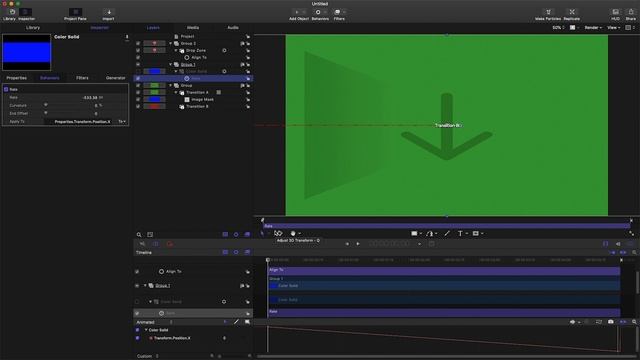Click the Rate value field
The image size is (640, 360).
[90, 98]
